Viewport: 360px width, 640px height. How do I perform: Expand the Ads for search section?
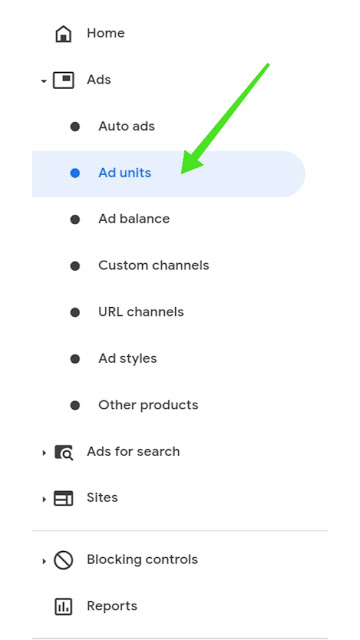pyautogui.click(x=44, y=453)
